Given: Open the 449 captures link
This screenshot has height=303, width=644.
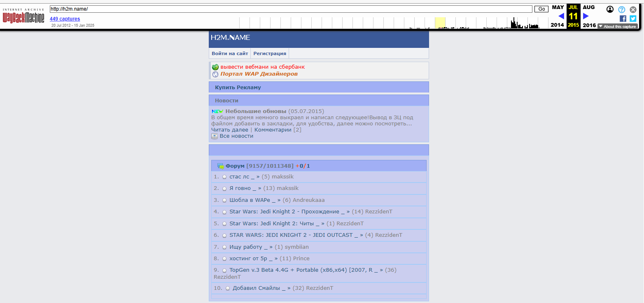Looking at the screenshot, I should pyautogui.click(x=65, y=19).
